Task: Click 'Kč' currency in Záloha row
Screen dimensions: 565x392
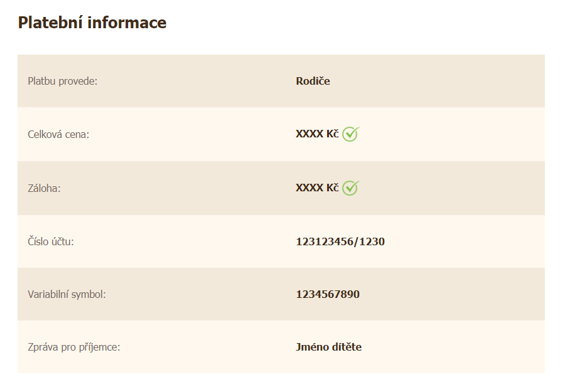Action: tap(332, 188)
